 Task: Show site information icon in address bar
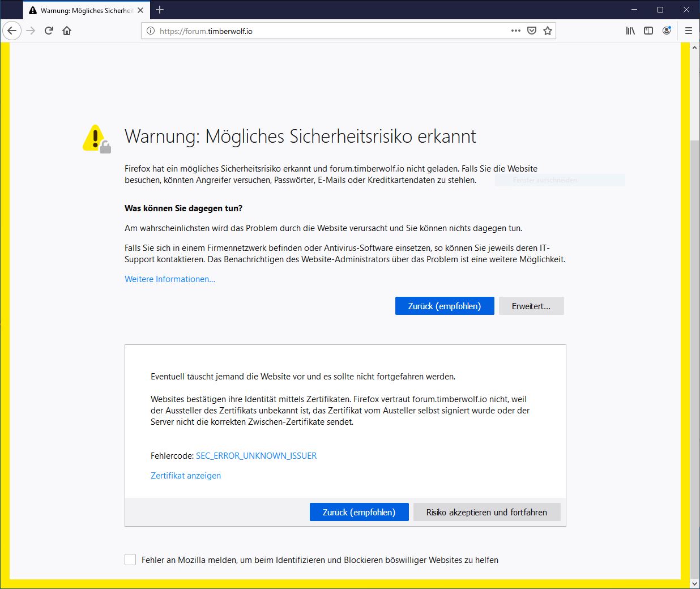click(151, 31)
